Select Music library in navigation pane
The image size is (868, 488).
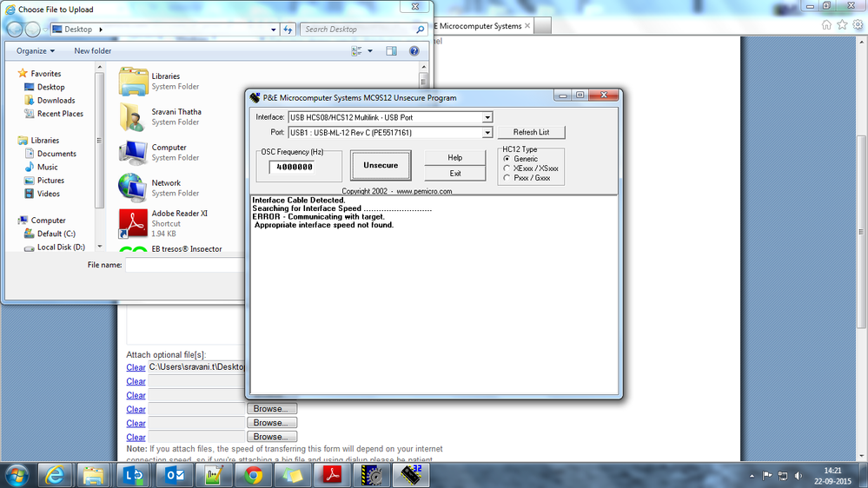coord(47,167)
